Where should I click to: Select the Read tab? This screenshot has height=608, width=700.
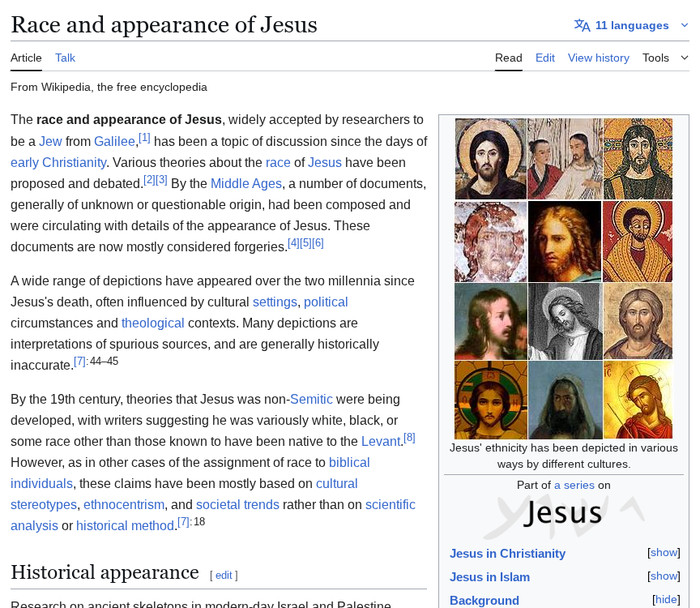509,58
